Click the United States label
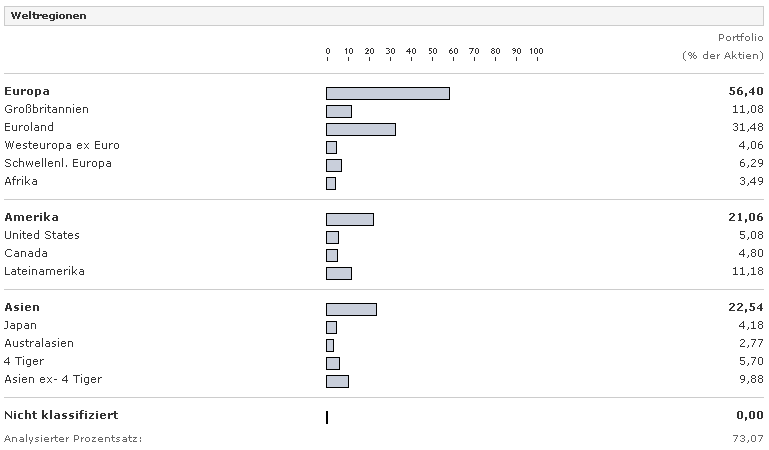This screenshot has height=450, width=769. tap(42, 235)
